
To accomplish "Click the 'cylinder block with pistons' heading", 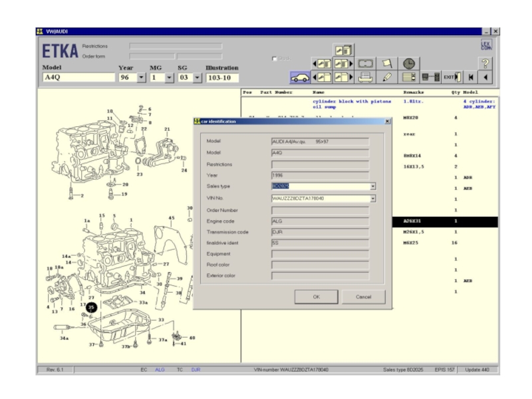I will click(352, 102).
